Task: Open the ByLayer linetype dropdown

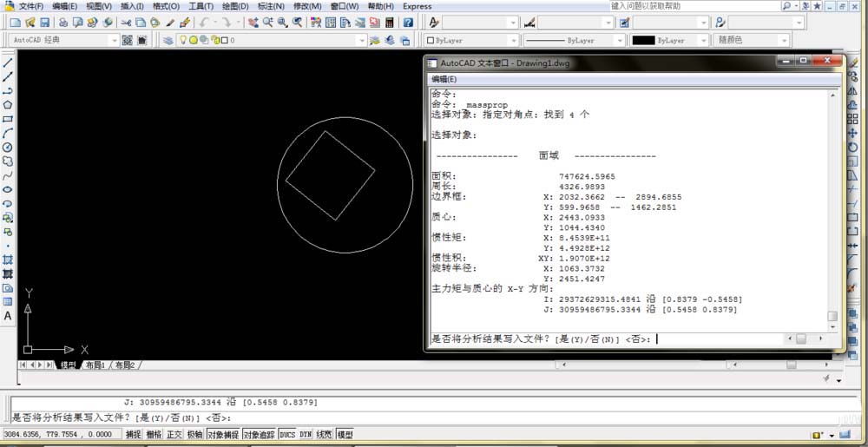Action: 620,41
